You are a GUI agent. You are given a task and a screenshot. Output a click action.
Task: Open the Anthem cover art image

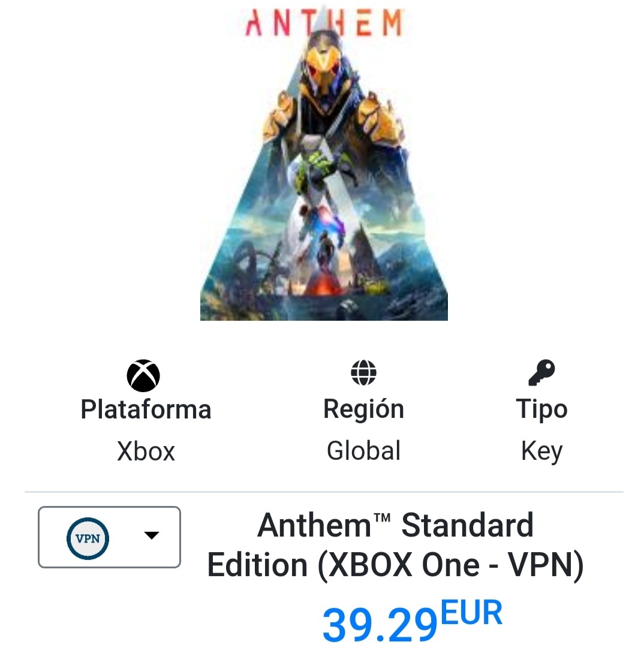pos(324,164)
